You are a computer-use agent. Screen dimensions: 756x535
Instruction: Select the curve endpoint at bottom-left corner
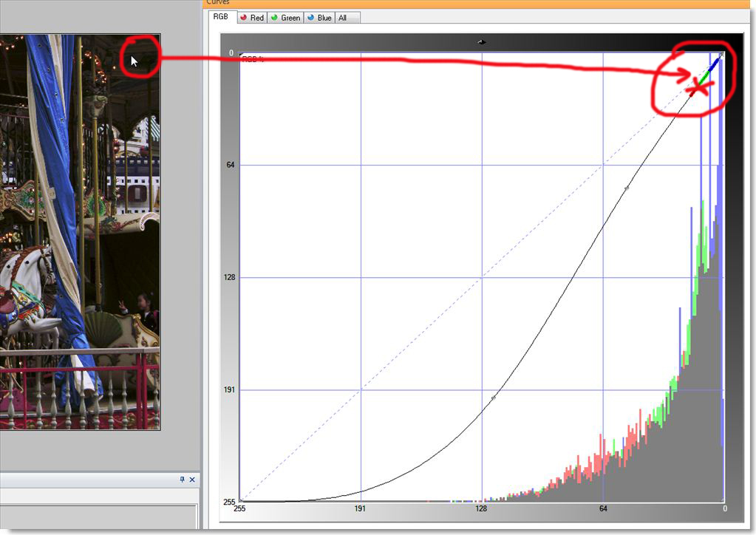point(241,501)
